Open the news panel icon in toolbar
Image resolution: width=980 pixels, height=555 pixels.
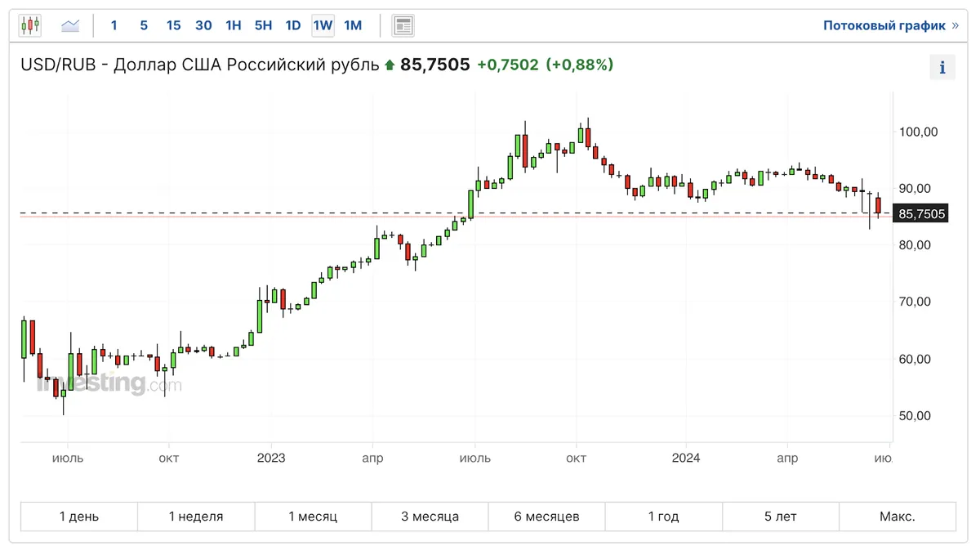403,25
